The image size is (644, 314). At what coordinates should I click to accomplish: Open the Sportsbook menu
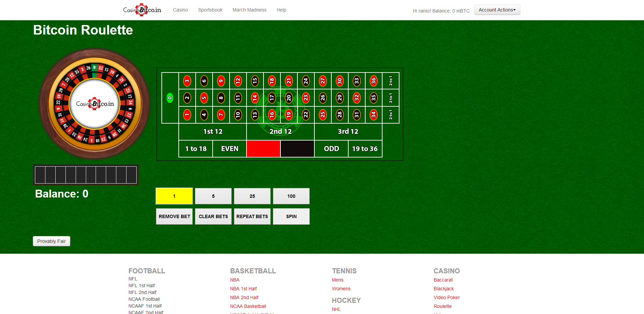[x=210, y=10]
